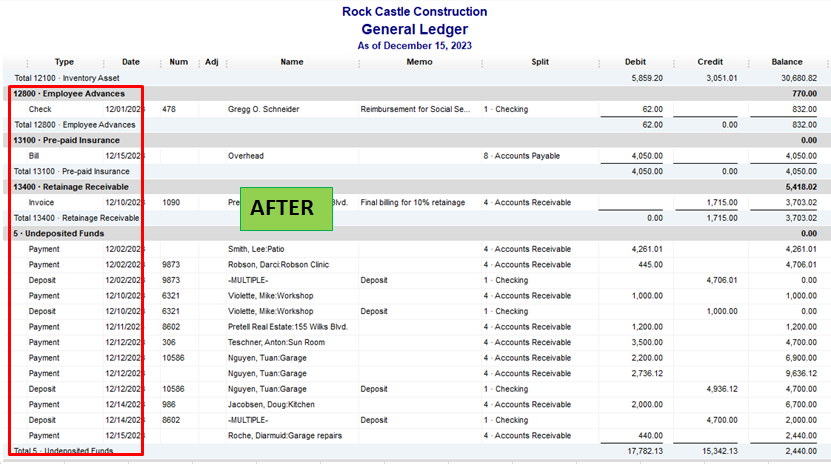
Task: Click the Split column header
Action: (540, 62)
